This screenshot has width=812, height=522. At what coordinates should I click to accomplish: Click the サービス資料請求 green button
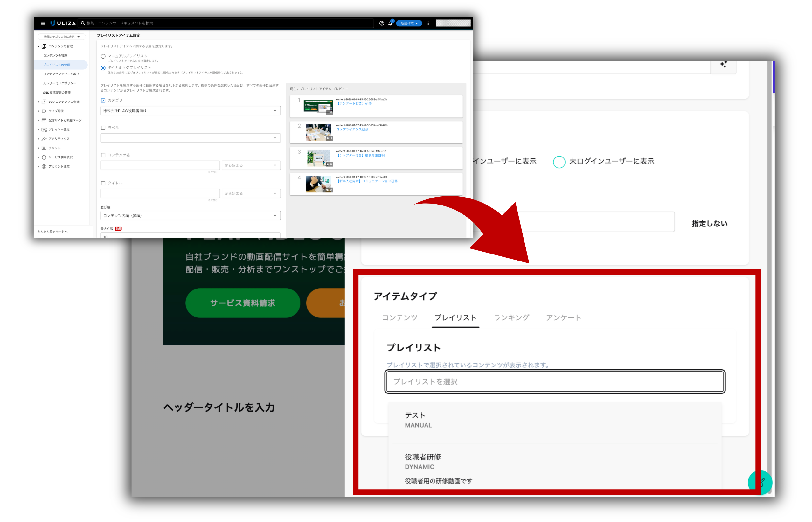point(243,303)
